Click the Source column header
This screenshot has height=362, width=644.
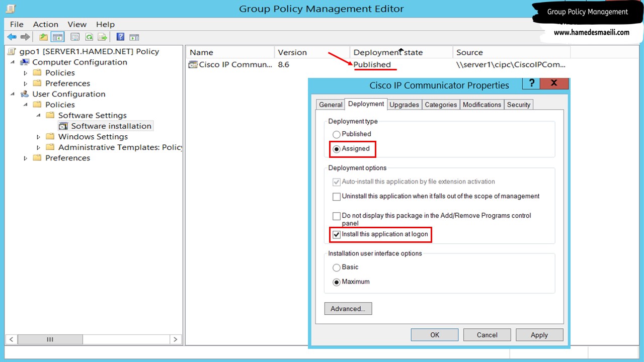[511, 52]
